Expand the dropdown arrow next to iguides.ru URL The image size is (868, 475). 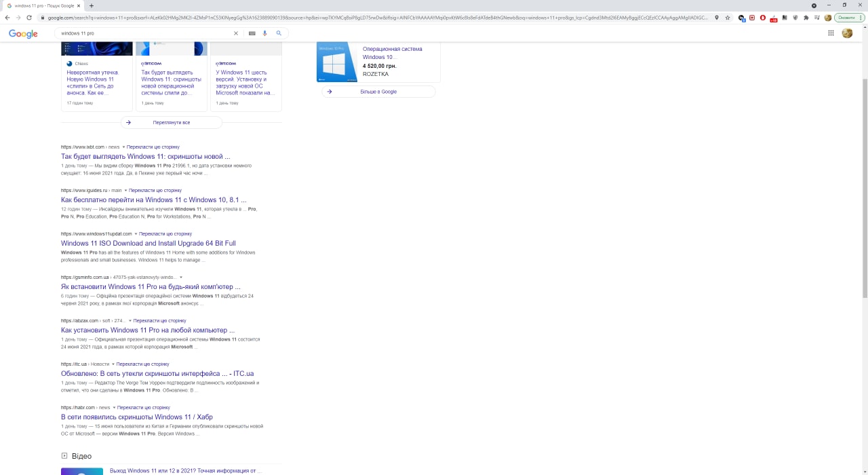126,191
